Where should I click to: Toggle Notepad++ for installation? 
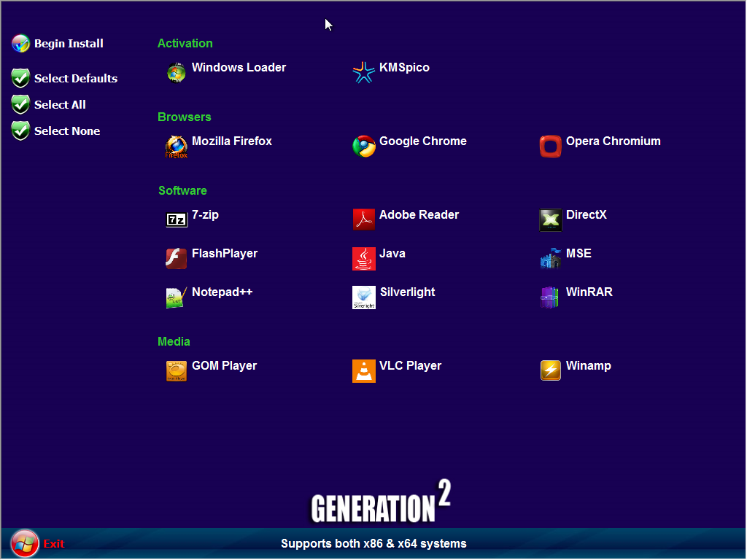176,297
